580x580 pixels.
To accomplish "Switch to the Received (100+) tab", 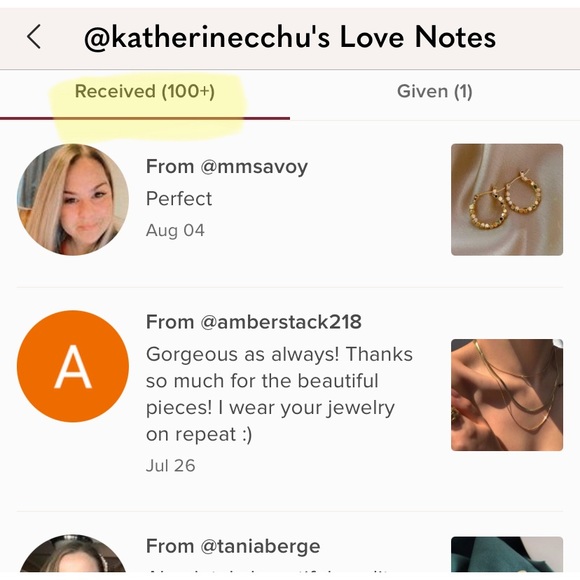I will pyautogui.click(x=145, y=91).
